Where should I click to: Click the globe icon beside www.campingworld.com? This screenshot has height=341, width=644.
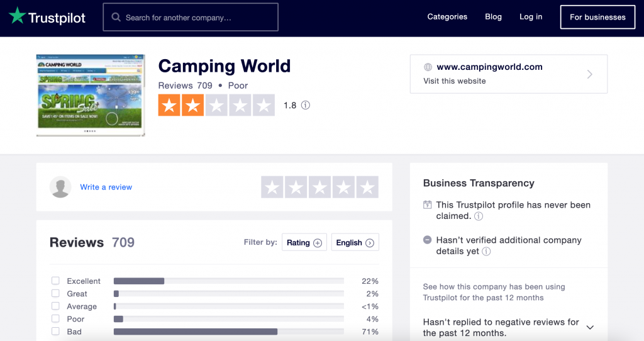coord(428,67)
